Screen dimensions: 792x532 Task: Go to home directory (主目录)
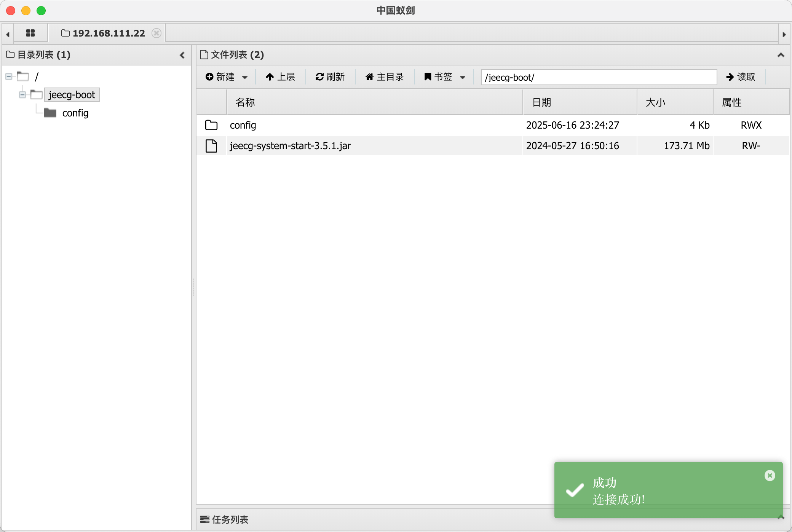[x=385, y=77]
